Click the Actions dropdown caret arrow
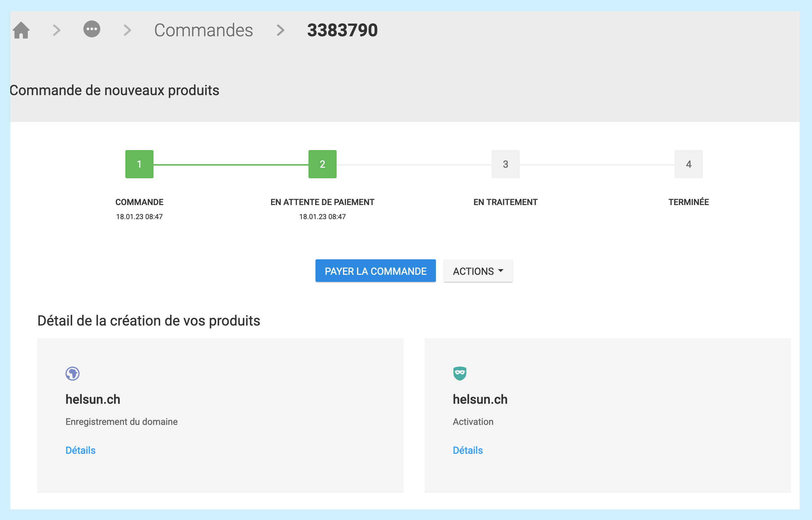 (x=501, y=271)
